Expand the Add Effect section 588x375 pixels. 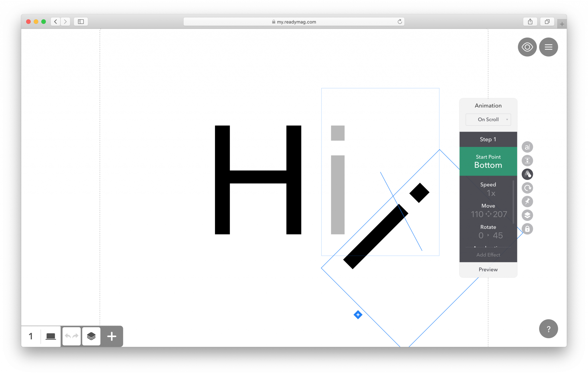[x=488, y=254]
